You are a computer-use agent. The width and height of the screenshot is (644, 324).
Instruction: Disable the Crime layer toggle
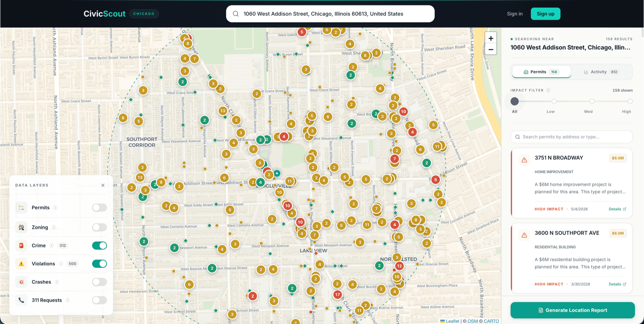(100, 246)
